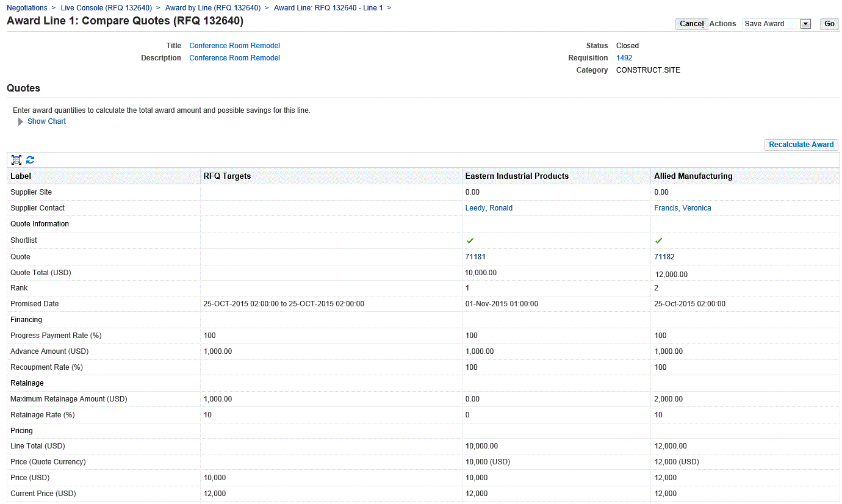Select the Recoupment Rate (%) row label
Image resolution: width=842 pixels, height=504 pixels.
click(x=47, y=367)
